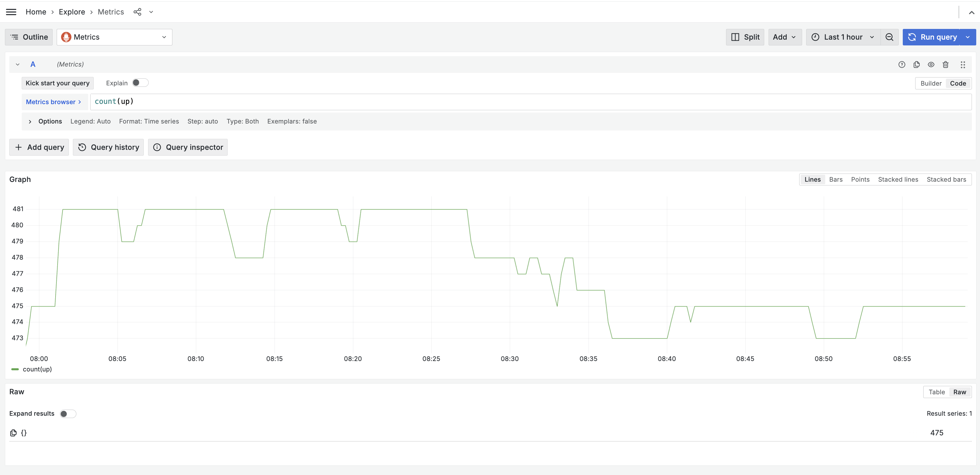This screenshot has height=475, width=980.
Task: Click Kick start your query
Action: [58, 83]
